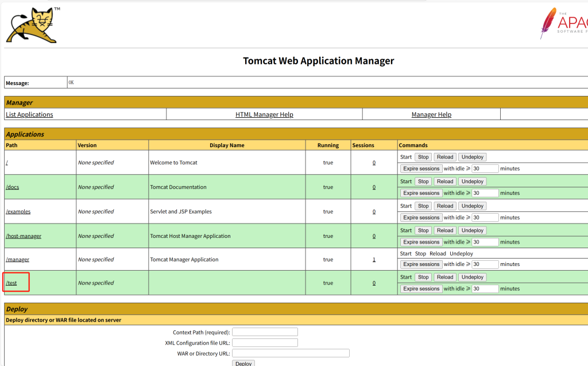Open the Manager Help link
The width and height of the screenshot is (588, 366).
[431, 114]
